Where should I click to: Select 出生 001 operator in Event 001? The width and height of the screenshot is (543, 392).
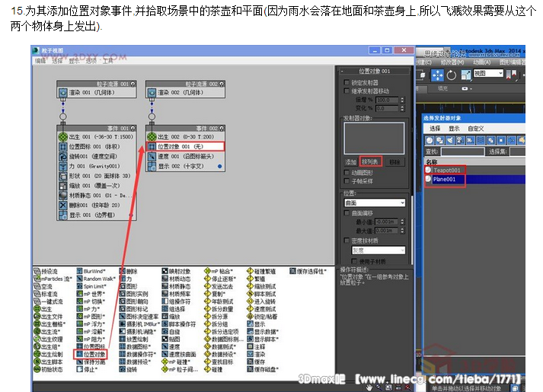97,137
